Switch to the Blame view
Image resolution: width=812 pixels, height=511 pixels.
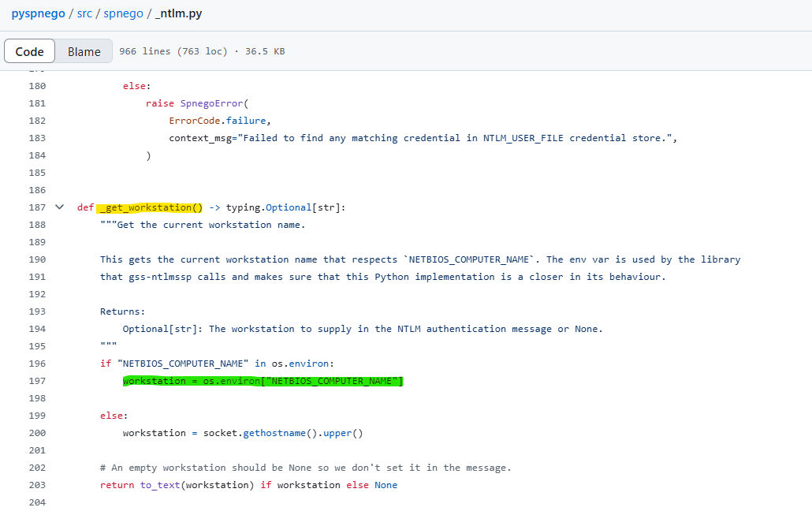coord(84,51)
